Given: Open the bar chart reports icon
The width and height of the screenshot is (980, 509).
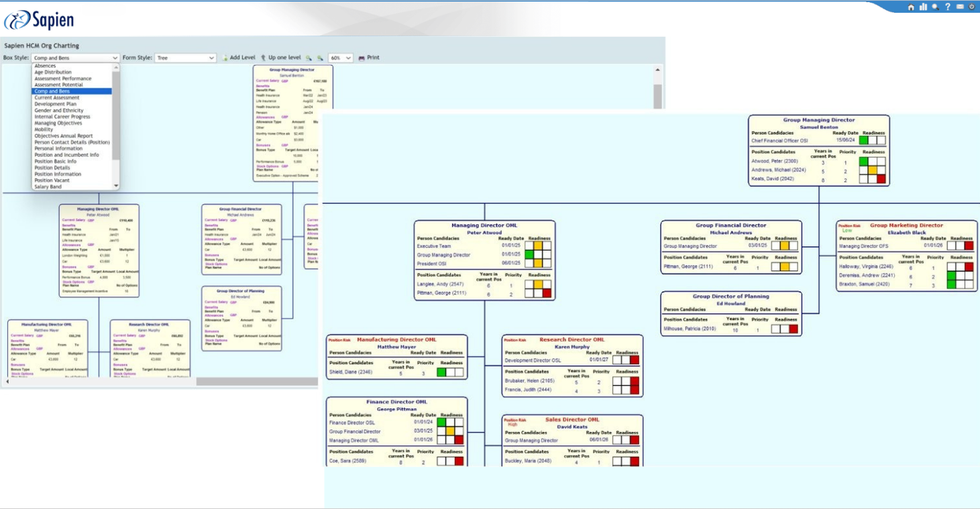Looking at the screenshot, I should pyautogui.click(x=923, y=7).
